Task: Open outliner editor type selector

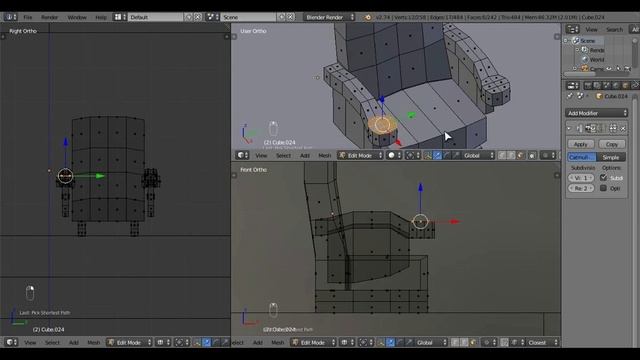Action: [x=573, y=29]
